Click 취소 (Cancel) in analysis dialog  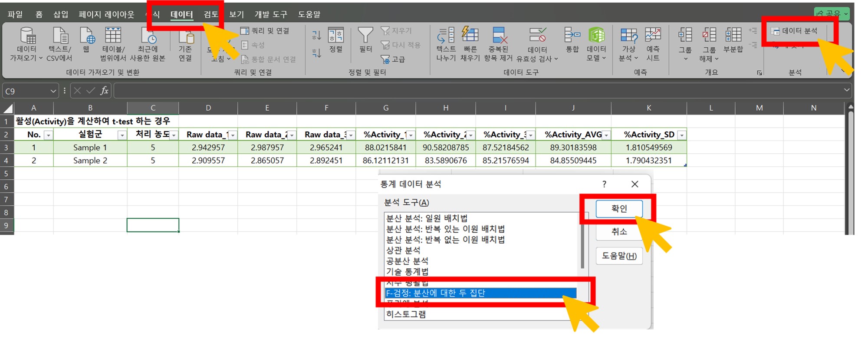(x=619, y=232)
